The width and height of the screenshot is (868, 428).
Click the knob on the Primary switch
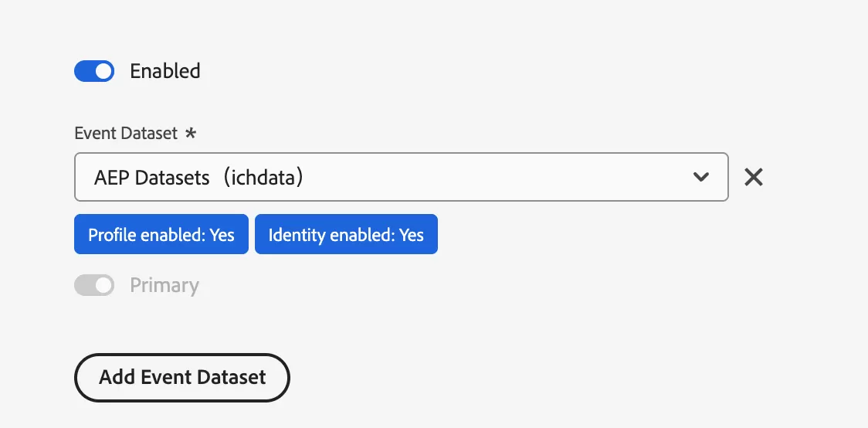103,286
